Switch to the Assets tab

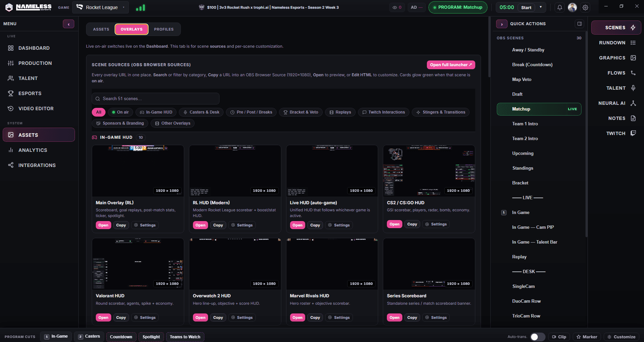[x=101, y=29]
